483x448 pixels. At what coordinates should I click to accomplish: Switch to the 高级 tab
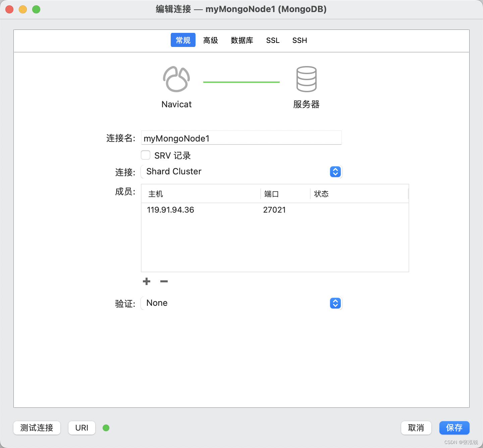[211, 40]
